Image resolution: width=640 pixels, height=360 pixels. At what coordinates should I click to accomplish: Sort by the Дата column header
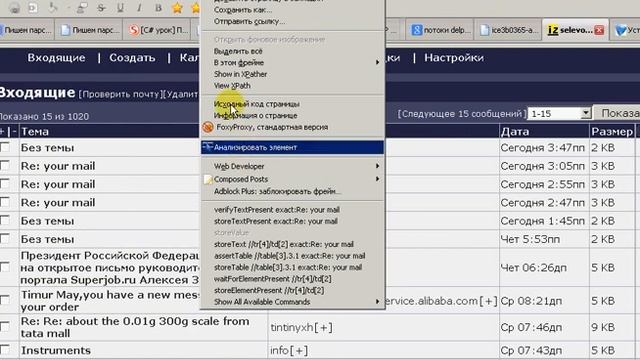click(515, 131)
